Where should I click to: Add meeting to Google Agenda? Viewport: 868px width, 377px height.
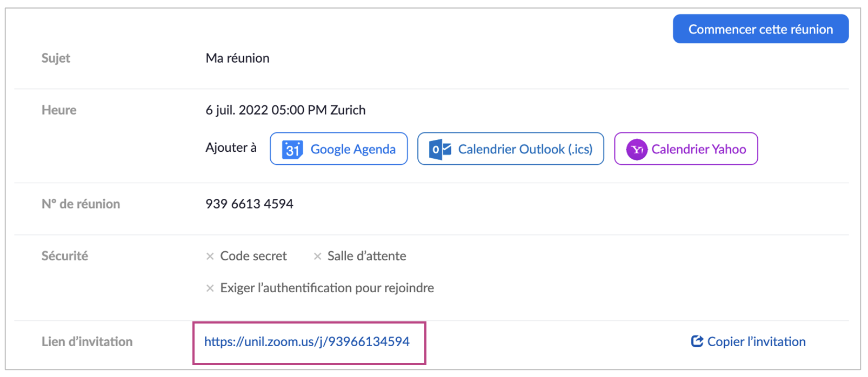[x=352, y=149]
